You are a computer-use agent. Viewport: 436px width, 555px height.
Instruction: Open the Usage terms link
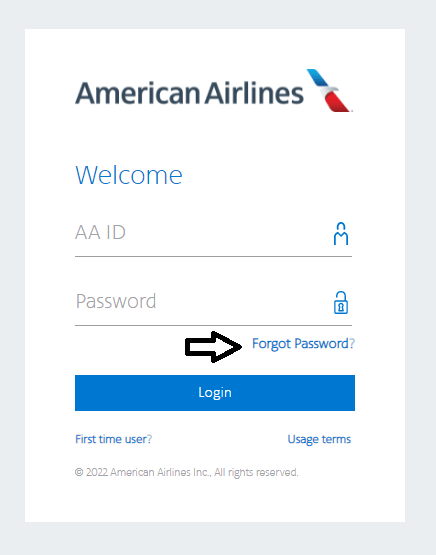[x=319, y=439]
